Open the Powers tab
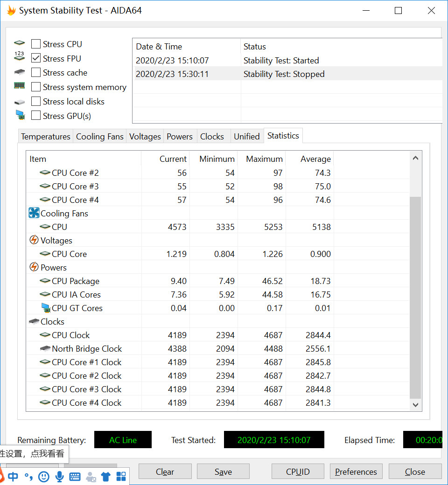The height and width of the screenshot is (485, 448). click(180, 136)
